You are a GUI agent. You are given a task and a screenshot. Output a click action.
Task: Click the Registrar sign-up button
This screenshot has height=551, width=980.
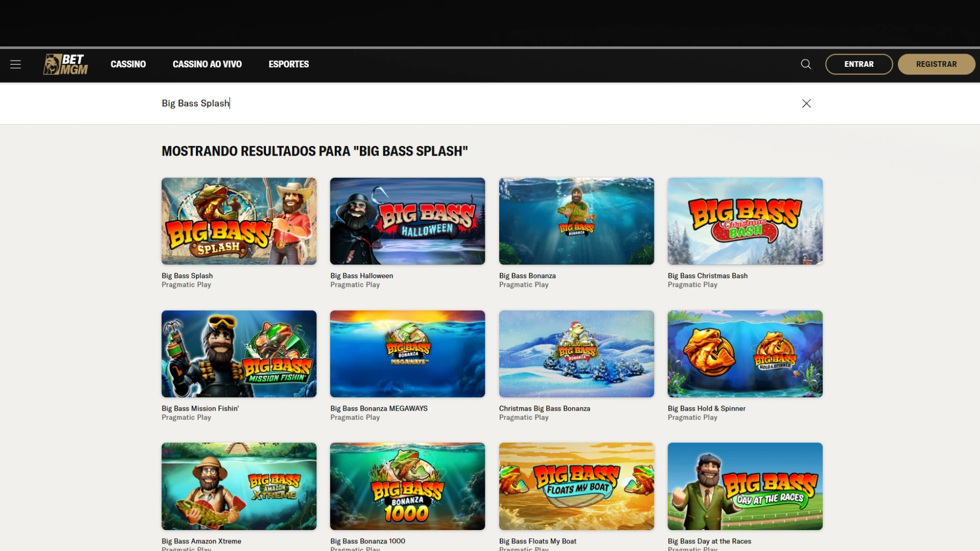tap(937, 64)
